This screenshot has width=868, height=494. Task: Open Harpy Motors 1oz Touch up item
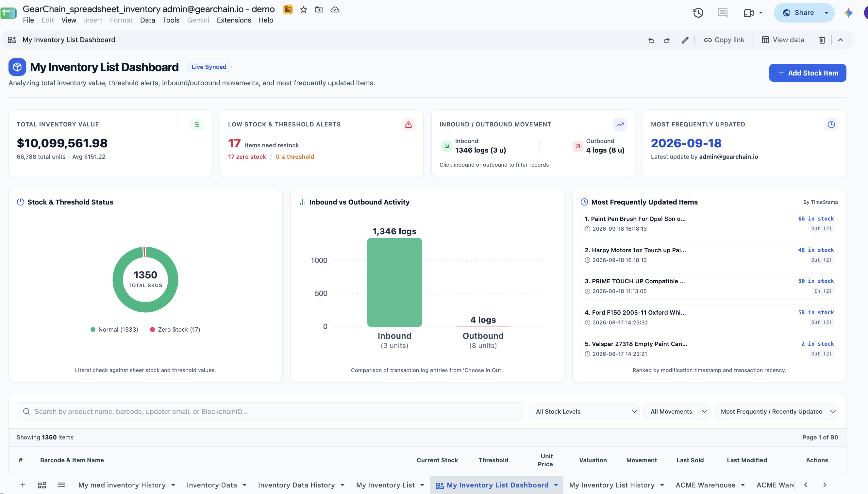point(709,255)
